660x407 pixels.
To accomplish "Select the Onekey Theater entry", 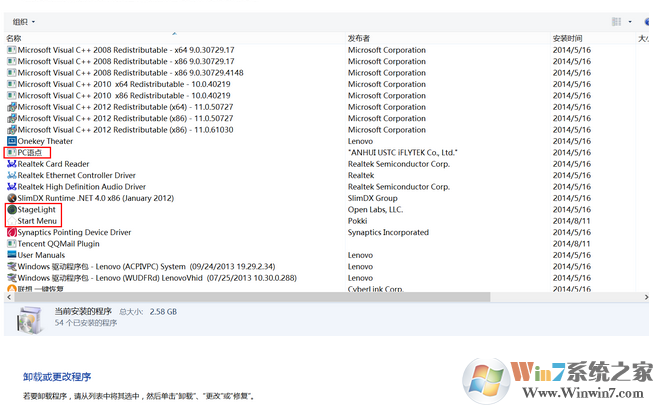I will 45,141.
